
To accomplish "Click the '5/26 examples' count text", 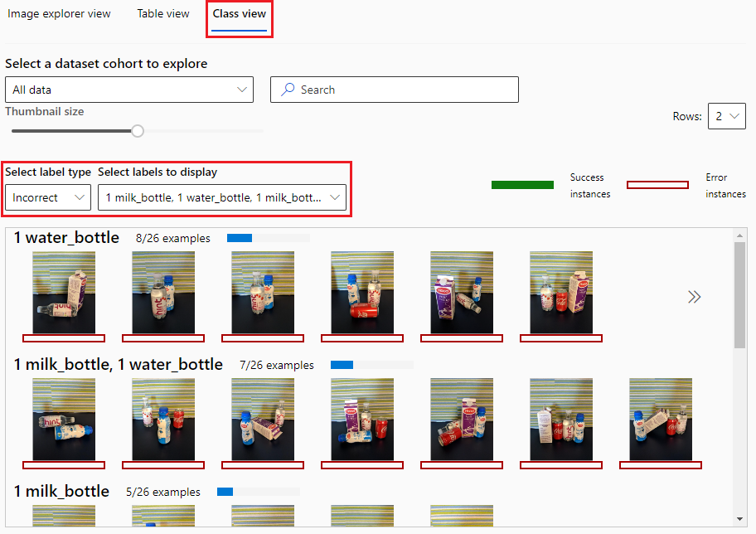I will coord(163,492).
